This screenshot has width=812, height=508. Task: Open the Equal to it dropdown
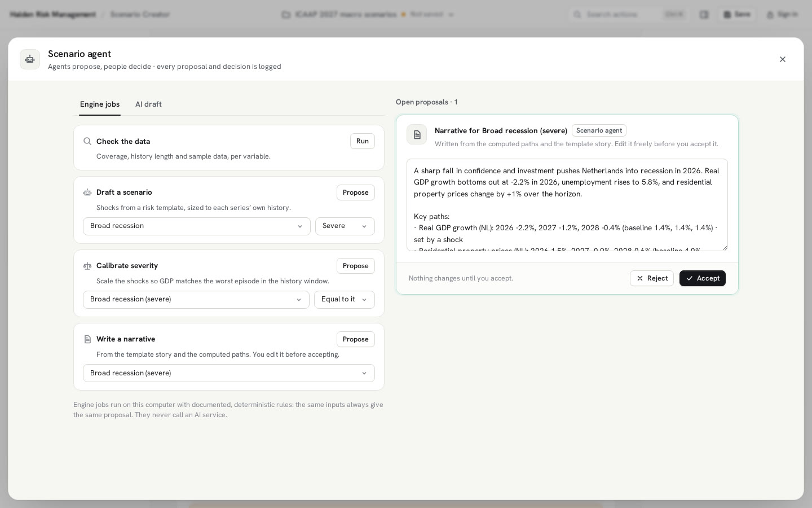[345, 300]
